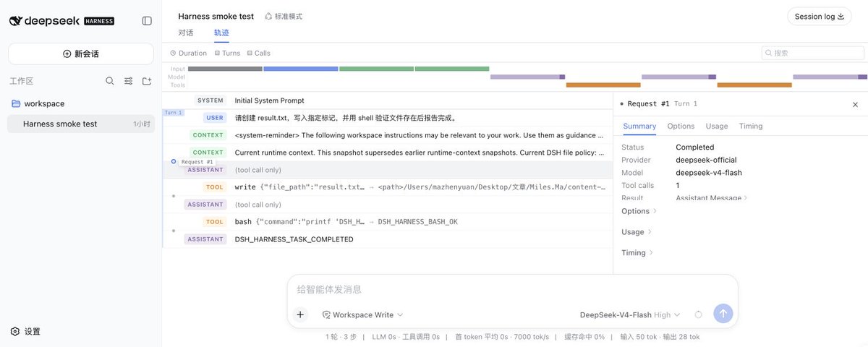Click the message box 给智能体发消息

(512, 289)
